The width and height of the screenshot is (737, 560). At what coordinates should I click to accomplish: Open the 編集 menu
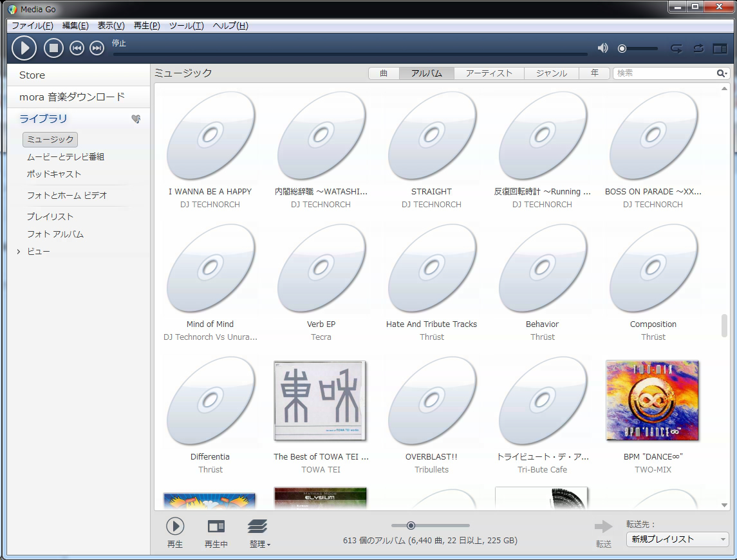click(x=75, y=25)
